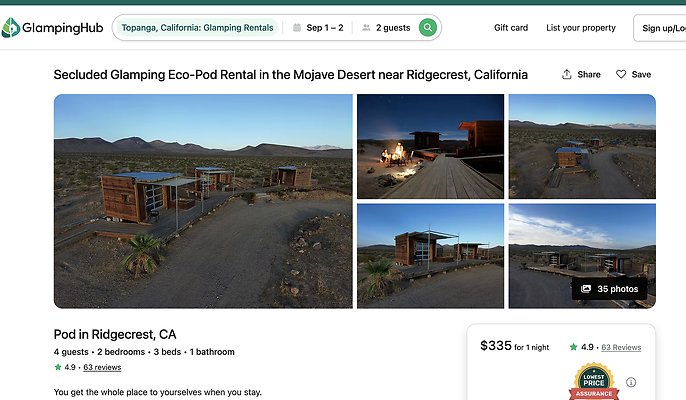
Task: Open 63 Reviews link in price card
Action: pyautogui.click(x=619, y=347)
